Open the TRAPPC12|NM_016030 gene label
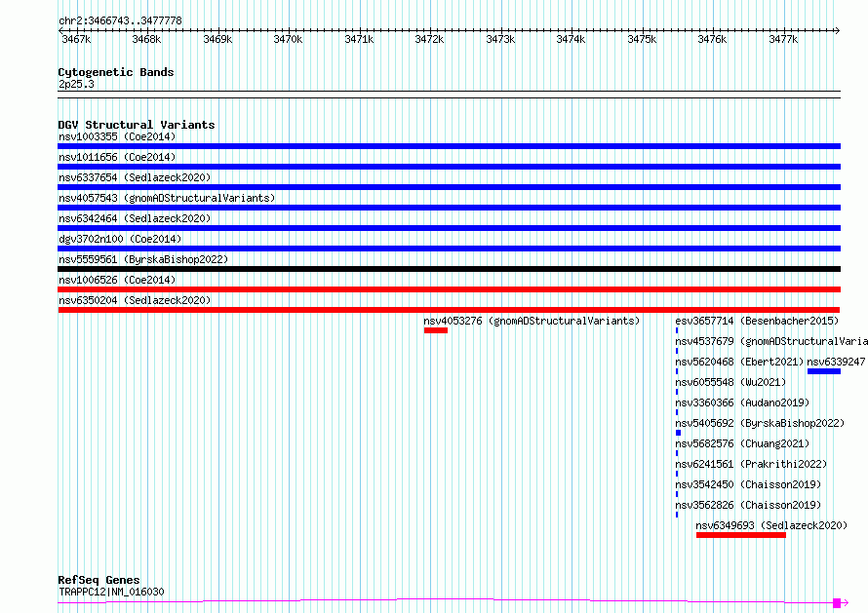Image resolution: width=868 pixels, height=613 pixels. (111, 592)
